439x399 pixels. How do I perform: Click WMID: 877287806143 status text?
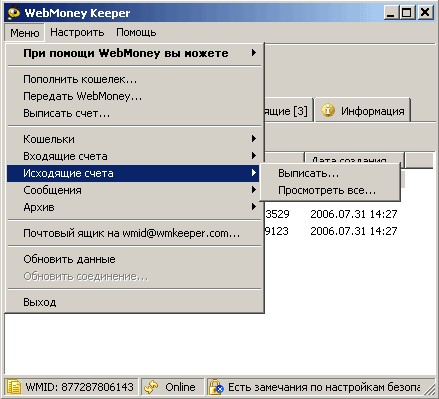point(80,387)
